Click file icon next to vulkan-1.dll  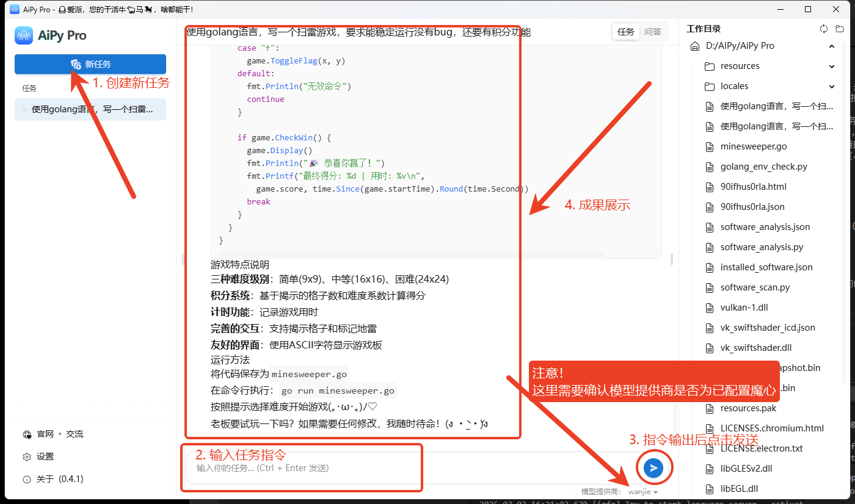709,308
